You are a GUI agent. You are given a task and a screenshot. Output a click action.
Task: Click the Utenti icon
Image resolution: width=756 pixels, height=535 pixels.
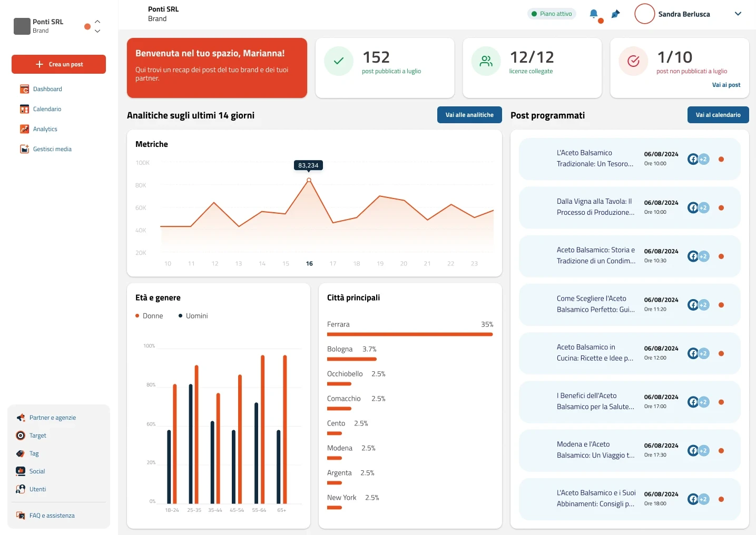pos(21,489)
